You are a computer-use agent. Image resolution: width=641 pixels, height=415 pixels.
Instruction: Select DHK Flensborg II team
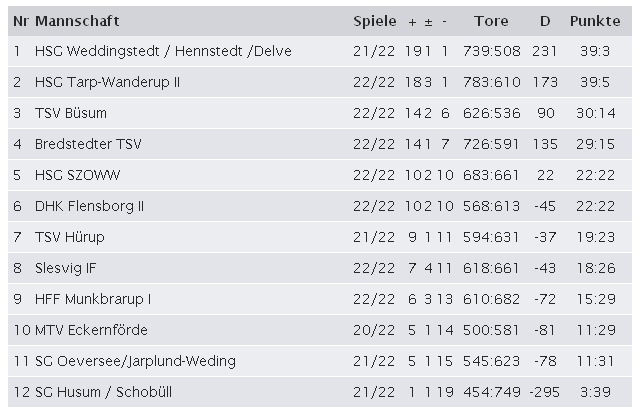(90, 206)
